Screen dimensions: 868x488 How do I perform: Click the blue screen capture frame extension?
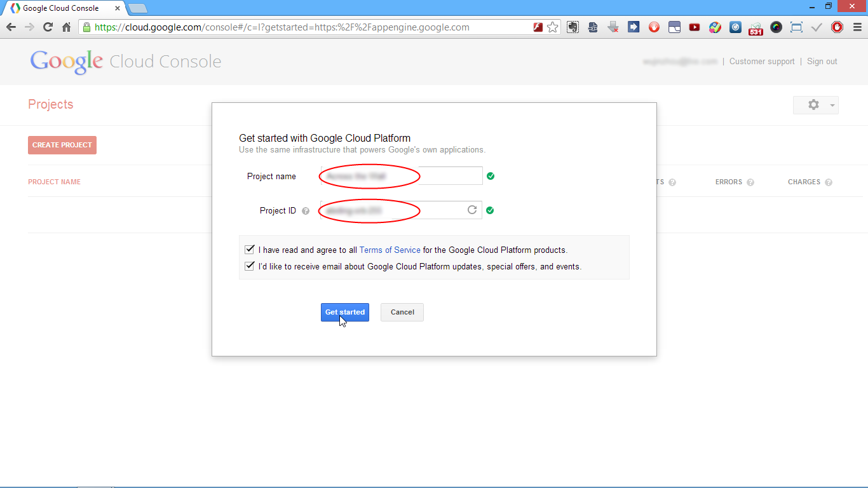[796, 27]
